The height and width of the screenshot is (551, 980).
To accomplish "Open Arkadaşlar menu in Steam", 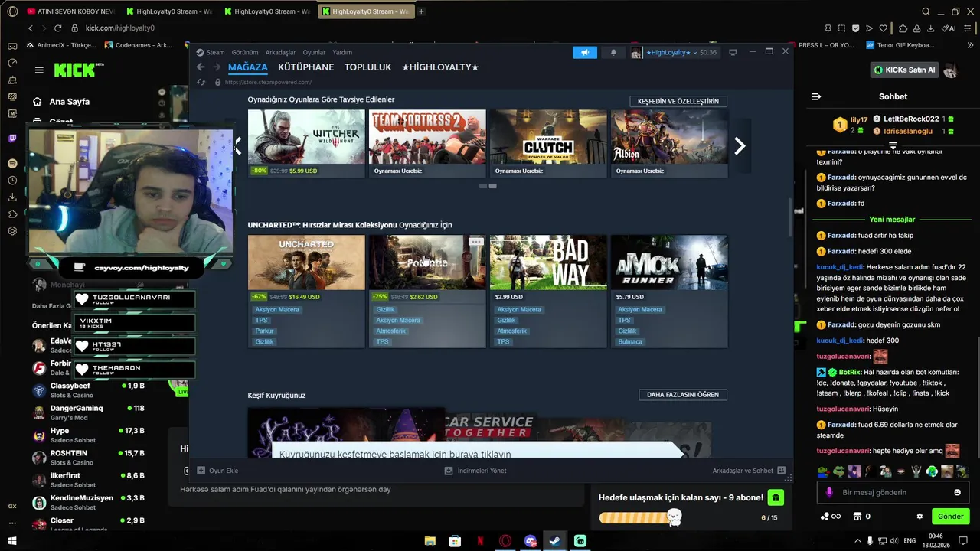I will [280, 53].
